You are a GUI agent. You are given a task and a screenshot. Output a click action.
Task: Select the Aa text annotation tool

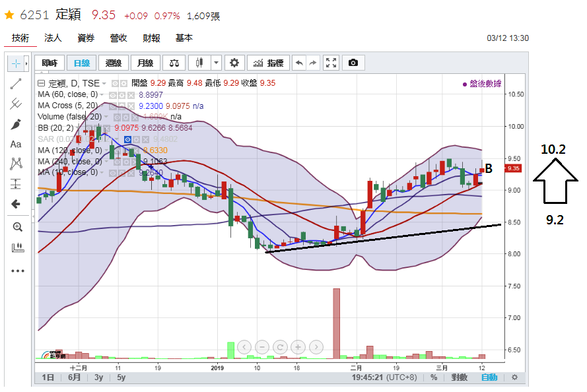[16, 145]
